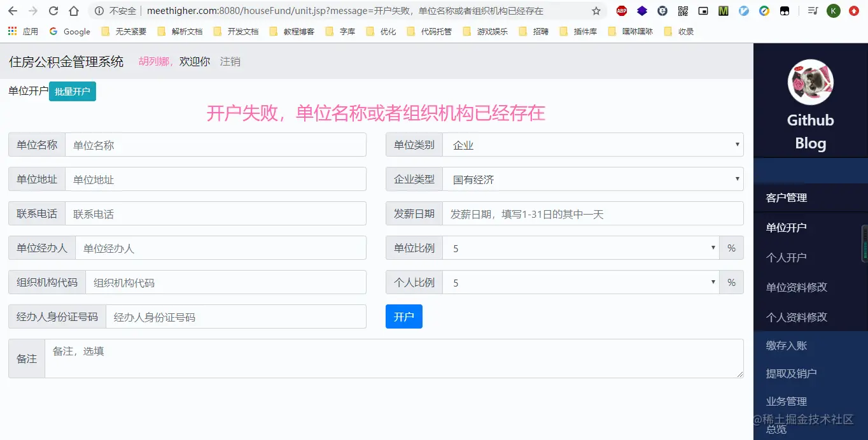Open the 开发文档 bookmark folder
Screen dimensions: 868x440
(x=236, y=31)
